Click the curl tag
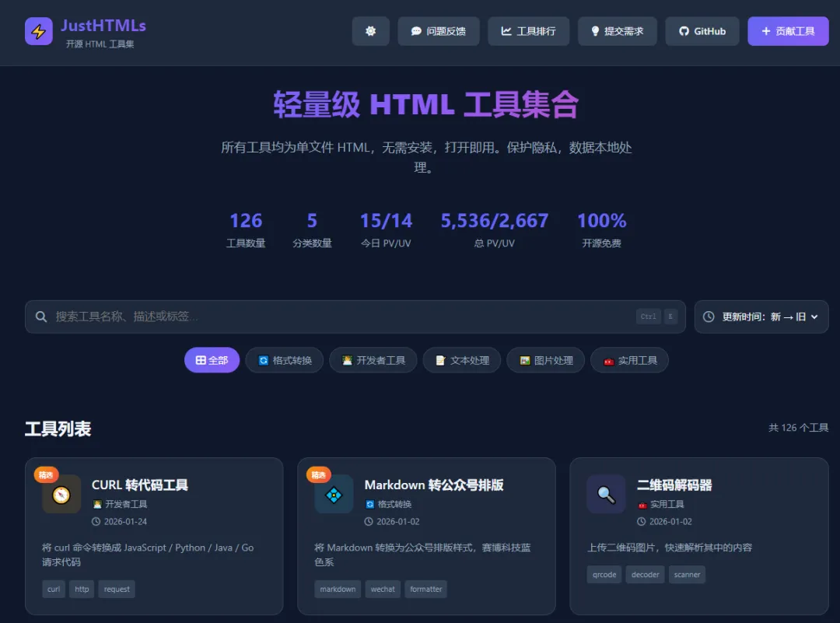Screen dimensions: 840x623 click(x=54, y=589)
